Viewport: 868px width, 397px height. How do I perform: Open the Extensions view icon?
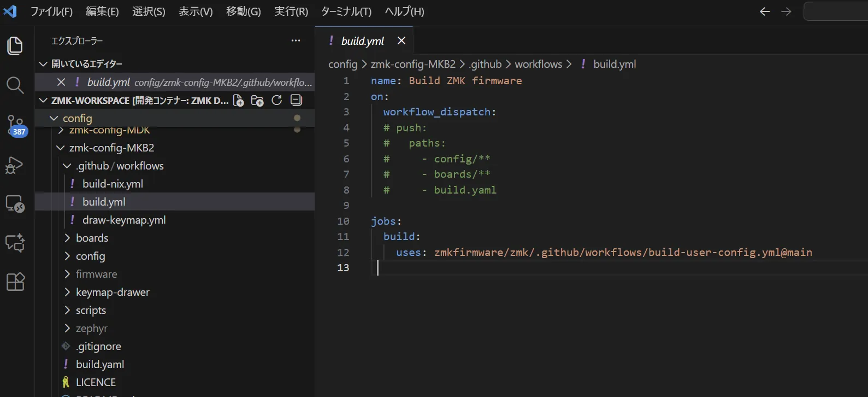click(15, 282)
